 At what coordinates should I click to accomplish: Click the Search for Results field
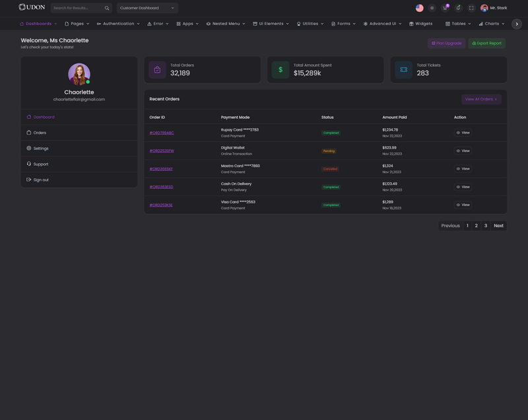click(x=77, y=8)
